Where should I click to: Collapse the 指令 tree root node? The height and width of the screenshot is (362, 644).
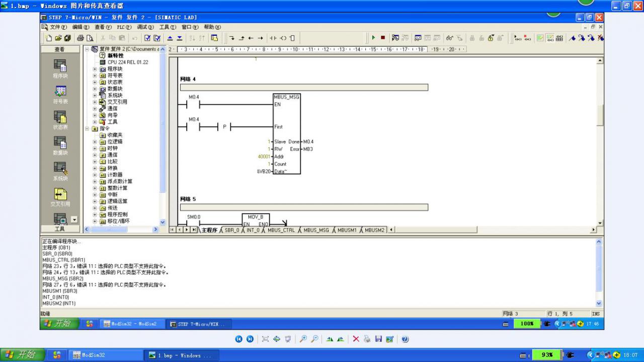[x=88, y=128]
